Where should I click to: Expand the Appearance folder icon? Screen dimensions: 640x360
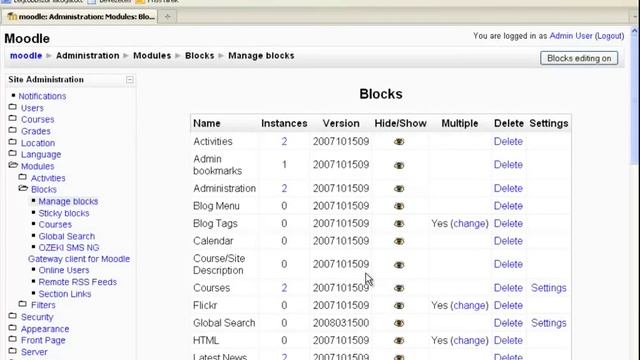(13, 328)
